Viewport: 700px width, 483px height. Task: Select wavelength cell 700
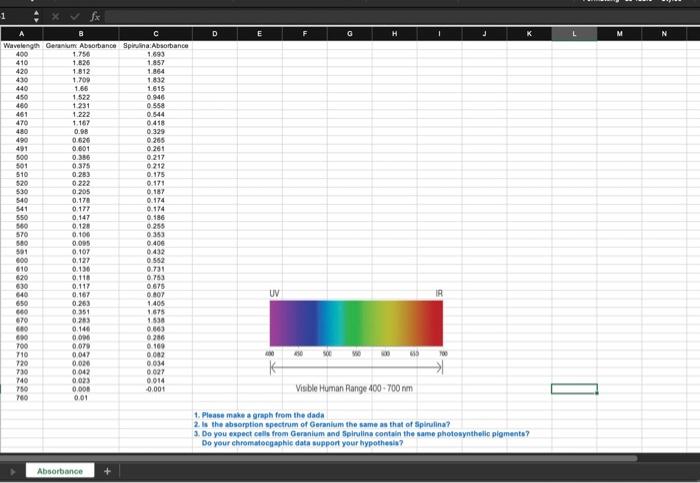(x=21, y=346)
